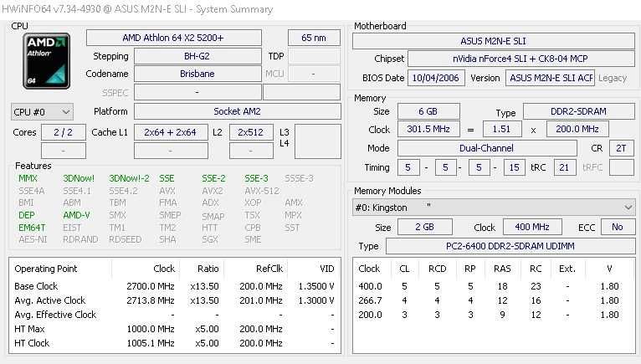Click the DEP feature label

tap(27, 215)
